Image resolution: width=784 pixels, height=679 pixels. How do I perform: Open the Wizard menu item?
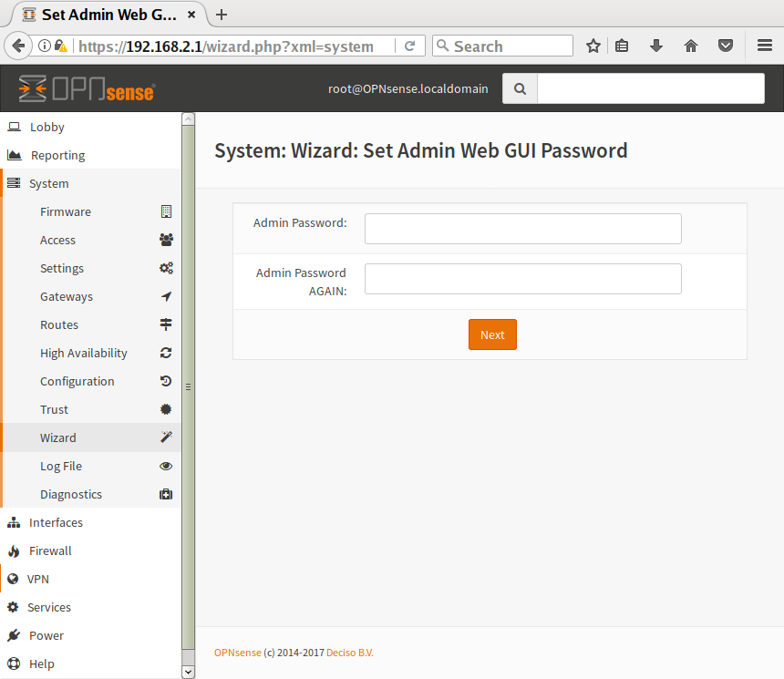(58, 437)
